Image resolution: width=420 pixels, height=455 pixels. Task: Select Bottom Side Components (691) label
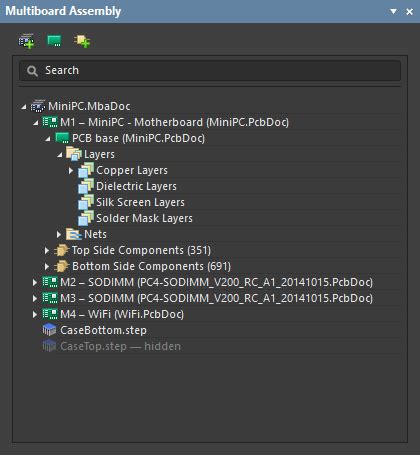coord(151,266)
